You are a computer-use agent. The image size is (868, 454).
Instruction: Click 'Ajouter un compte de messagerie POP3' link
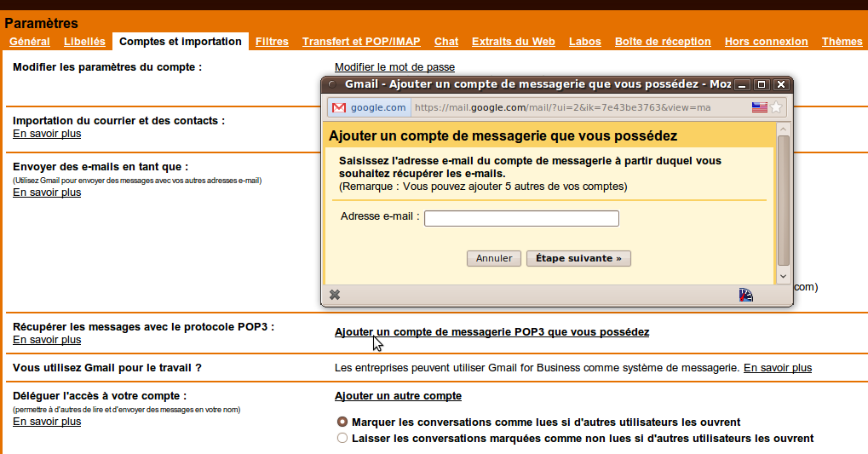pos(491,332)
